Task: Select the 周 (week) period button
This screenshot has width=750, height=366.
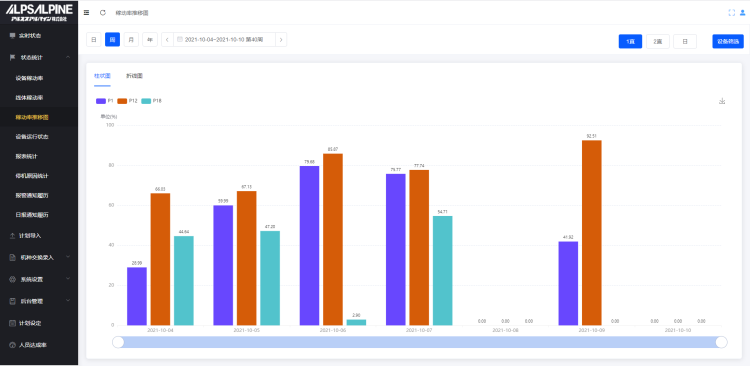Action: 112,40
